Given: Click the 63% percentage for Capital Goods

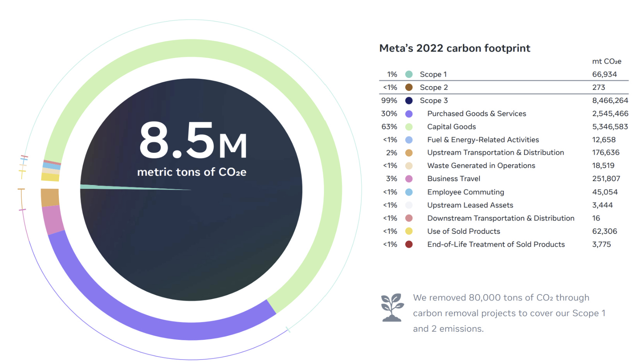Looking at the screenshot, I should [389, 127].
